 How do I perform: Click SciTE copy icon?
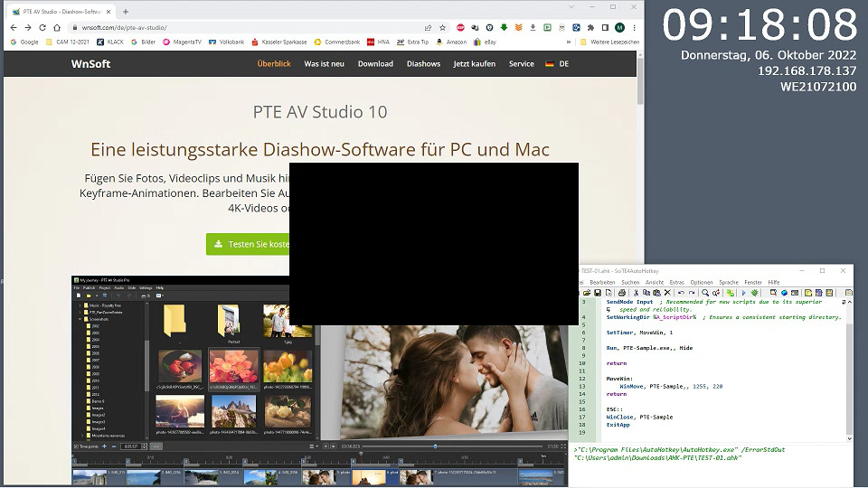point(646,293)
